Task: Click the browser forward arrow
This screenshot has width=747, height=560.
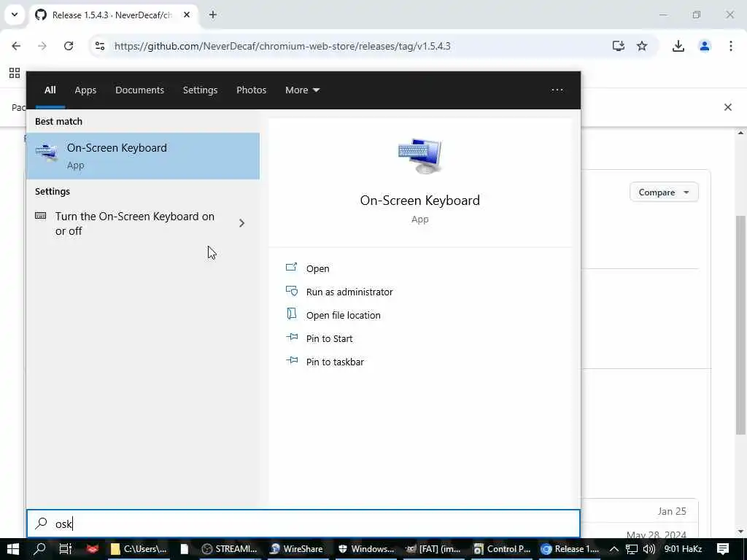Action: pyautogui.click(x=42, y=46)
